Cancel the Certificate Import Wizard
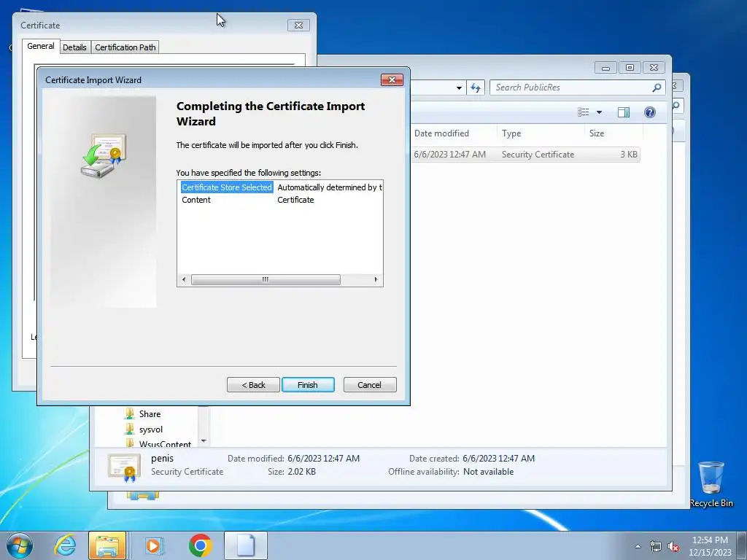747x560 pixels. tap(370, 385)
